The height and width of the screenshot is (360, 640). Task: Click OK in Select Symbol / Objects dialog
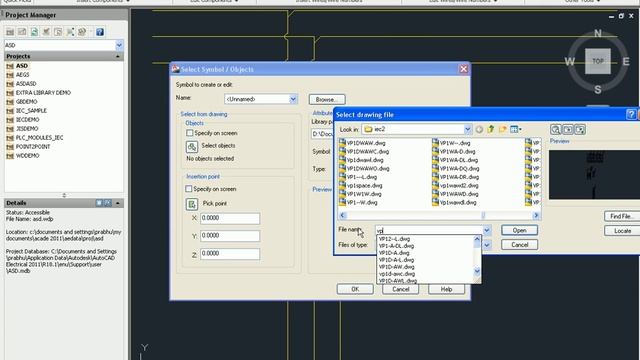[355, 289]
